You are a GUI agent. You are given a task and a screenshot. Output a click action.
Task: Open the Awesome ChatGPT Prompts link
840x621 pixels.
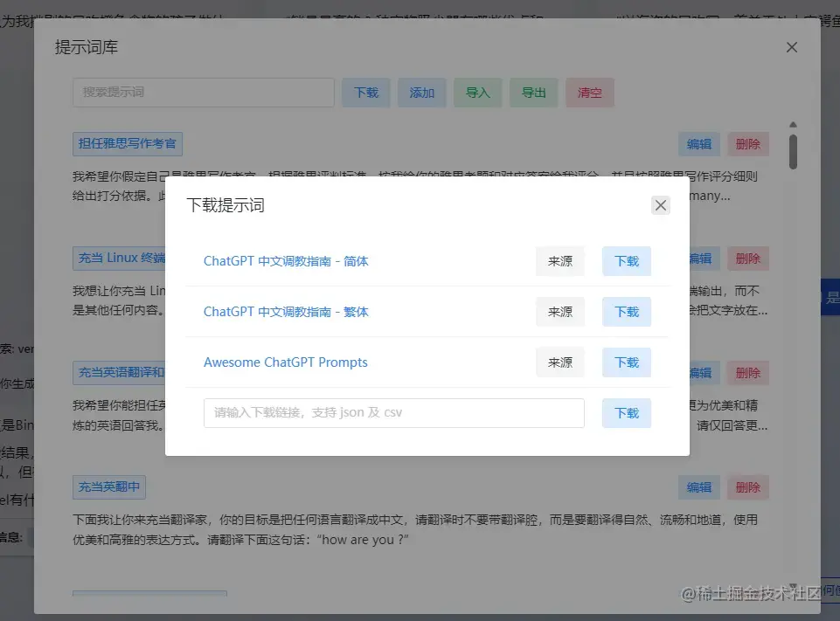286,362
